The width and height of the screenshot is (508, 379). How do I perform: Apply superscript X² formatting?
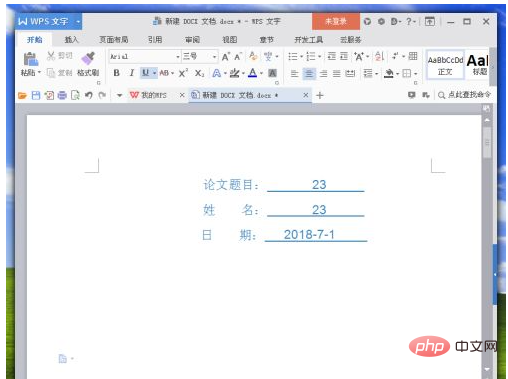pos(183,73)
